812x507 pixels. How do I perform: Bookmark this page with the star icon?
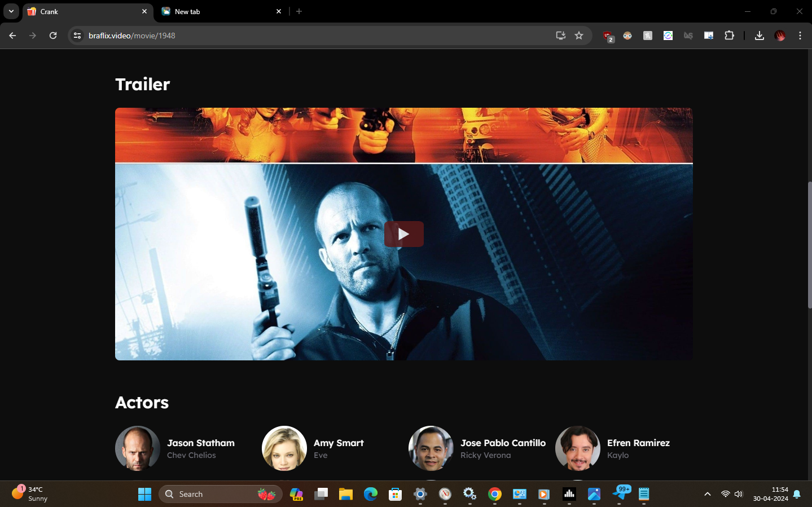tap(579, 36)
